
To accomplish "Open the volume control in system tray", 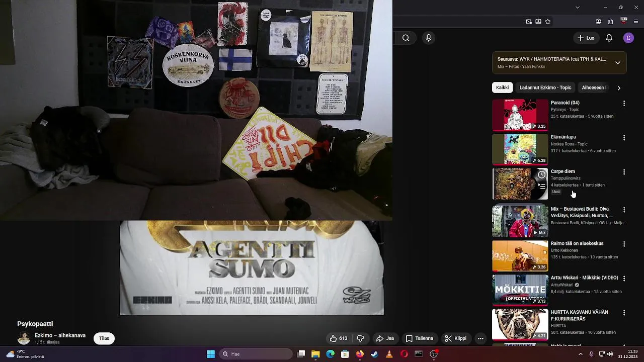I will coord(610,354).
